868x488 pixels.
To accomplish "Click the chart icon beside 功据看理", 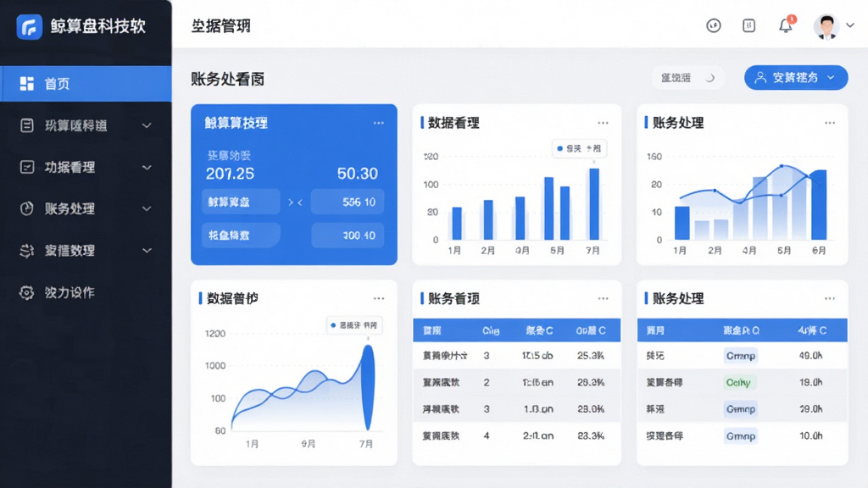I will click(26, 167).
